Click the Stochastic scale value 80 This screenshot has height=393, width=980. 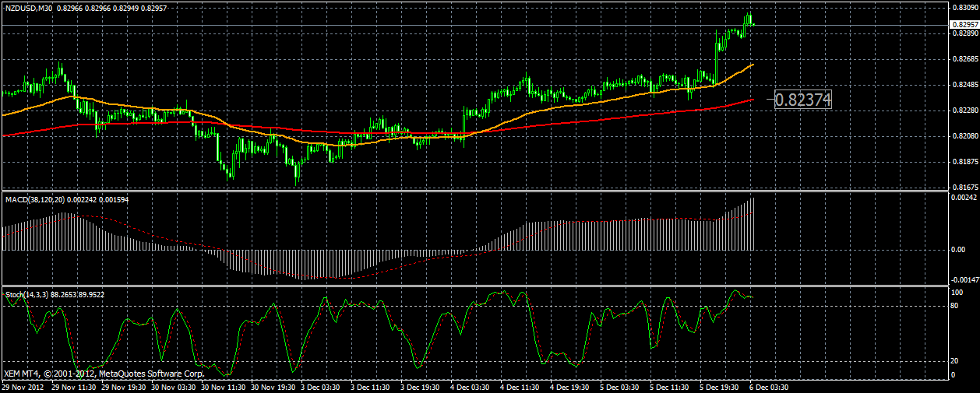(x=956, y=306)
